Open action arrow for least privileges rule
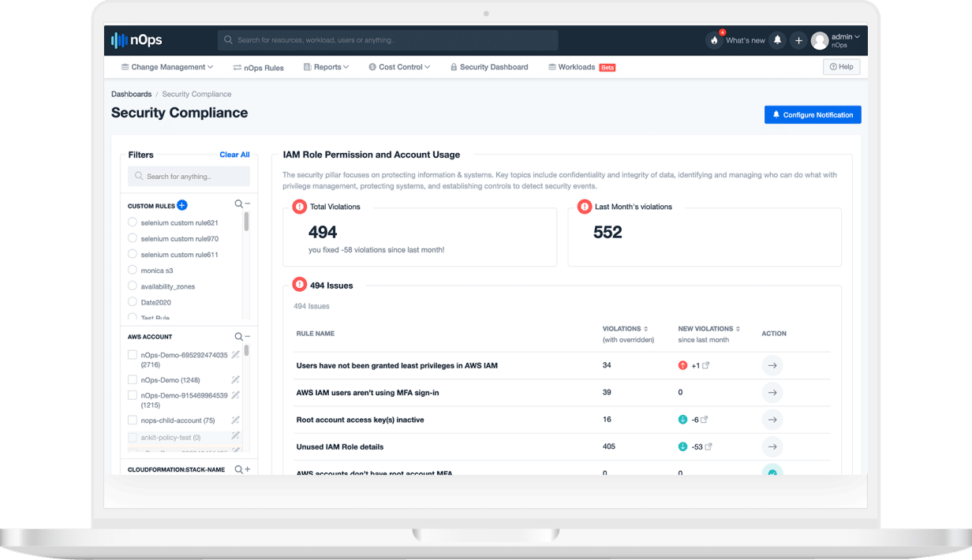Image resolution: width=972 pixels, height=560 pixels. click(772, 365)
